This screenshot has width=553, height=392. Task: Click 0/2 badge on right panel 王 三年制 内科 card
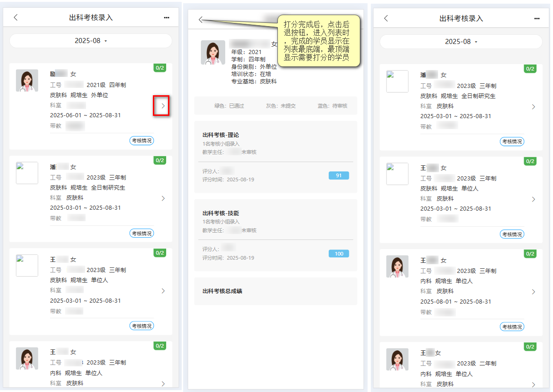tap(530, 254)
